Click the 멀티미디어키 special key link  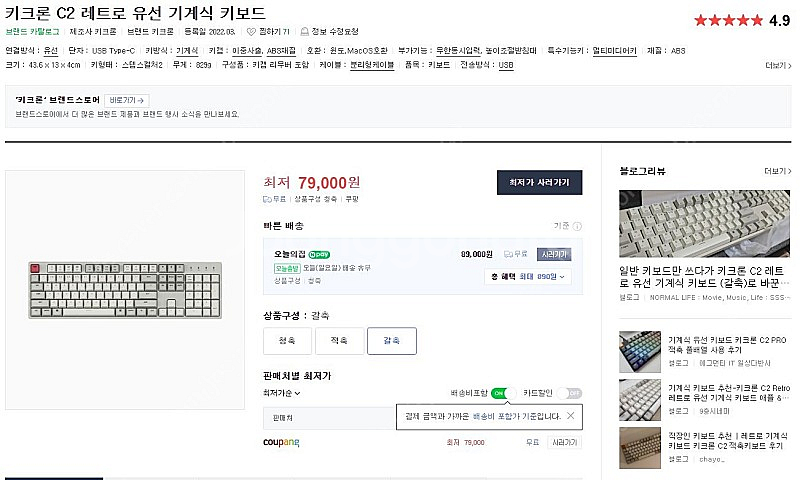coord(614,50)
